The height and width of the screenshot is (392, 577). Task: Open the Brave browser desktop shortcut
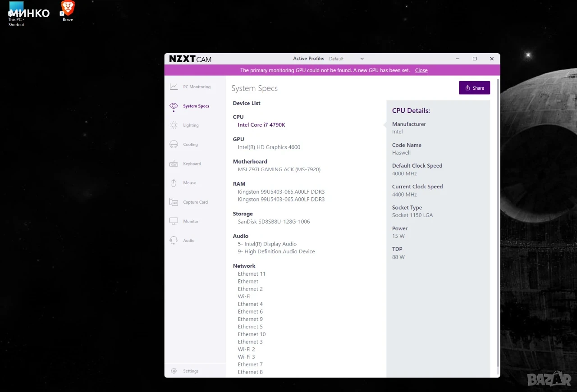point(68,11)
